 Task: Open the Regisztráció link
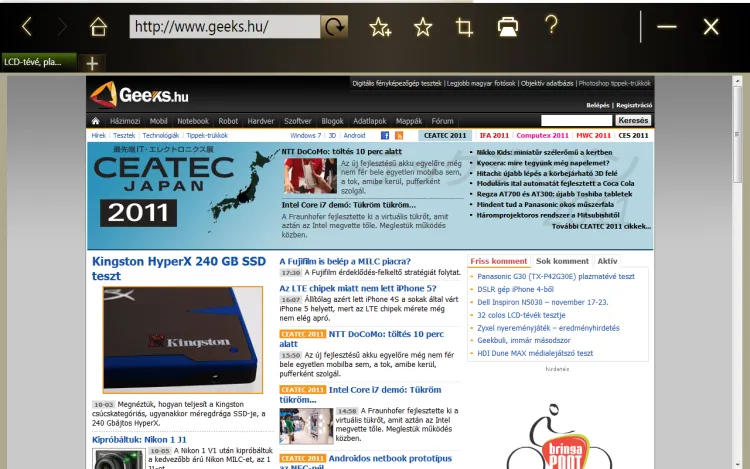[x=634, y=105]
